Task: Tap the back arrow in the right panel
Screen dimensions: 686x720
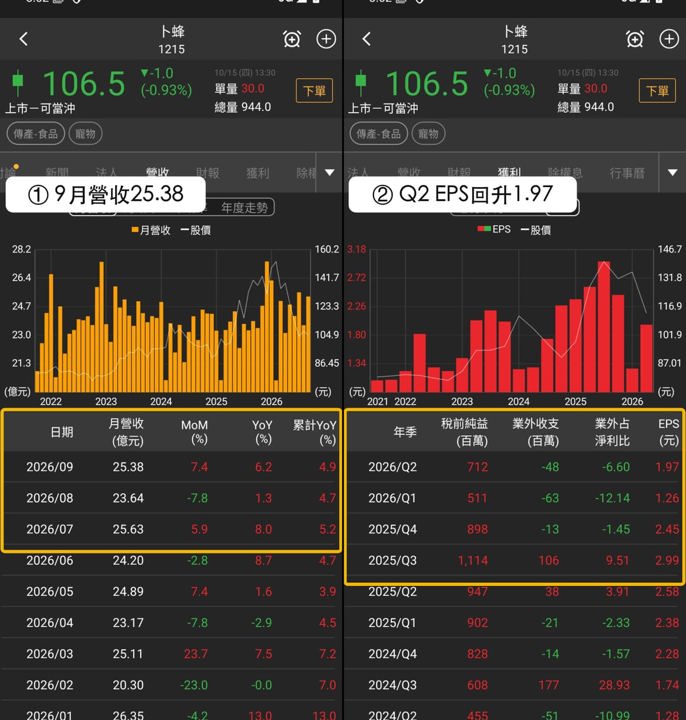Action: (x=366, y=39)
